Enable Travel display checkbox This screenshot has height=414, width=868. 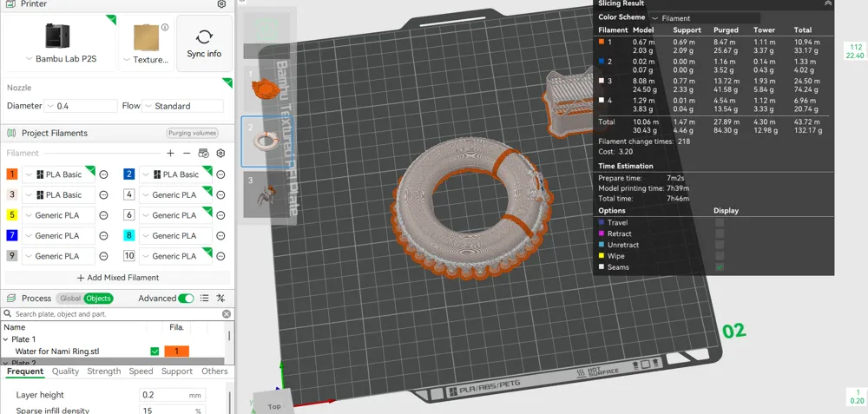[x=719, y=222]
